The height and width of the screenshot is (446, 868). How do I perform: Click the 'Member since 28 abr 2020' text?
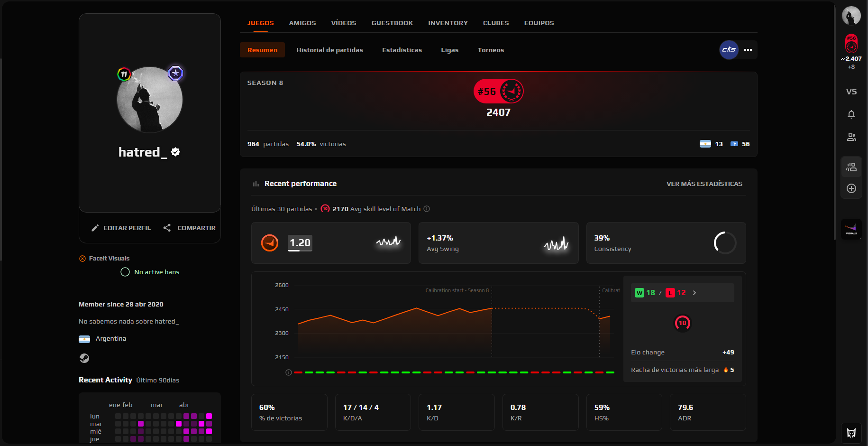click(x=121, y=304)
